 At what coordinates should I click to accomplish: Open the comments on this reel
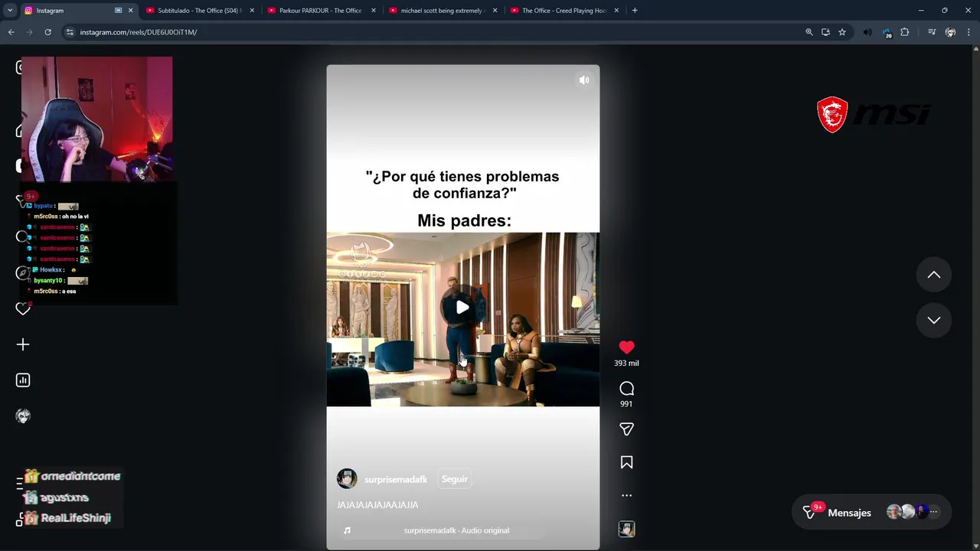(626, 389)
